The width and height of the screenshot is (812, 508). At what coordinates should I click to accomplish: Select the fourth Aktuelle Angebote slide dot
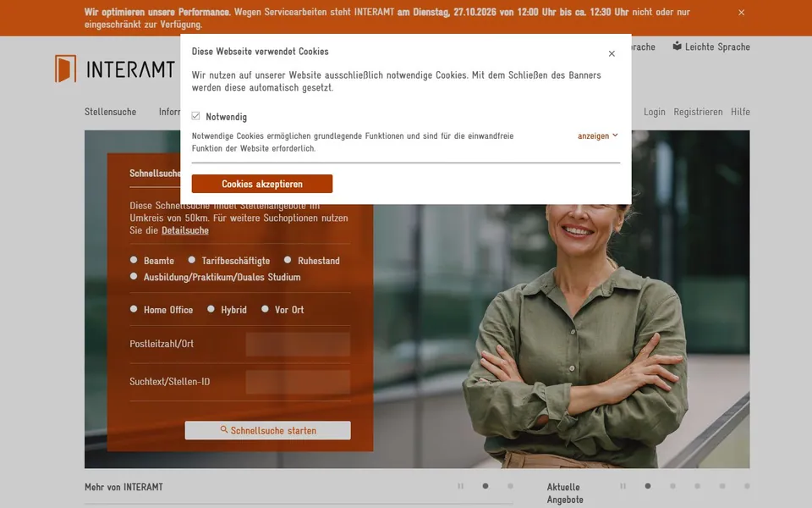click(x=722, y=486)
